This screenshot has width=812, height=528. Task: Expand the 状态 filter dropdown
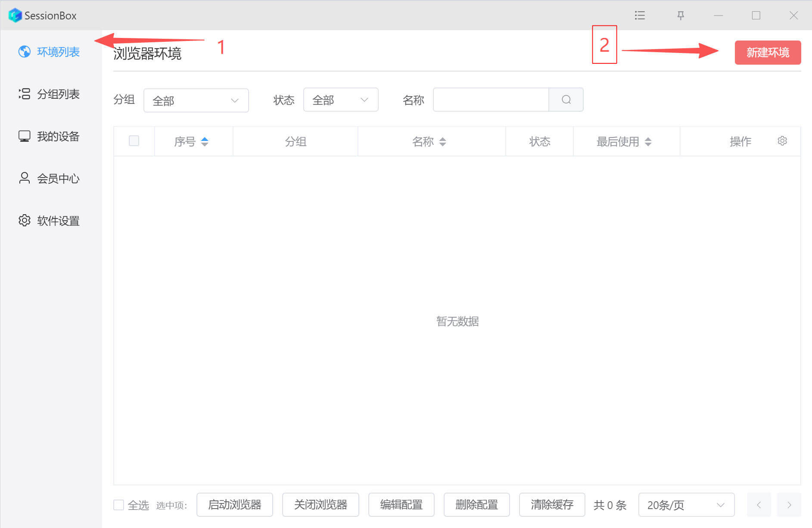click(340, 100)
